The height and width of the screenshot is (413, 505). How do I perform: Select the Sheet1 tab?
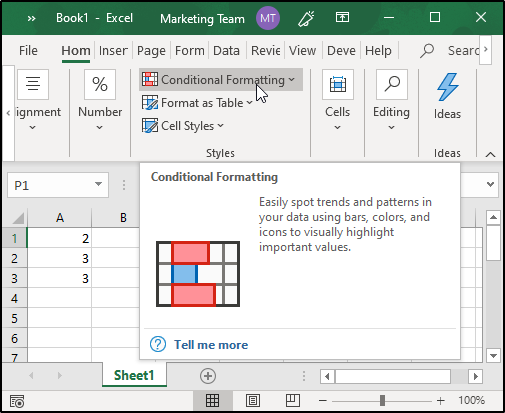(x=134, y=376)
